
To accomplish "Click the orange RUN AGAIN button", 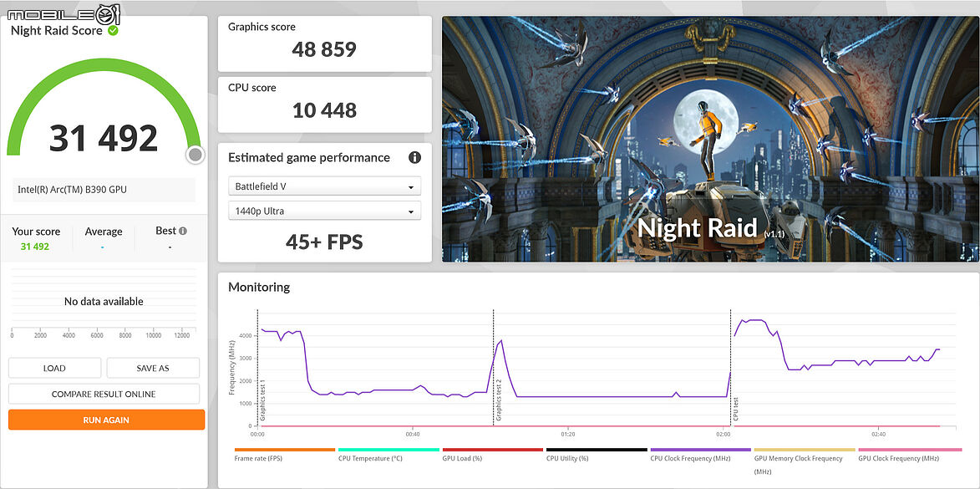I will (106, 420).
